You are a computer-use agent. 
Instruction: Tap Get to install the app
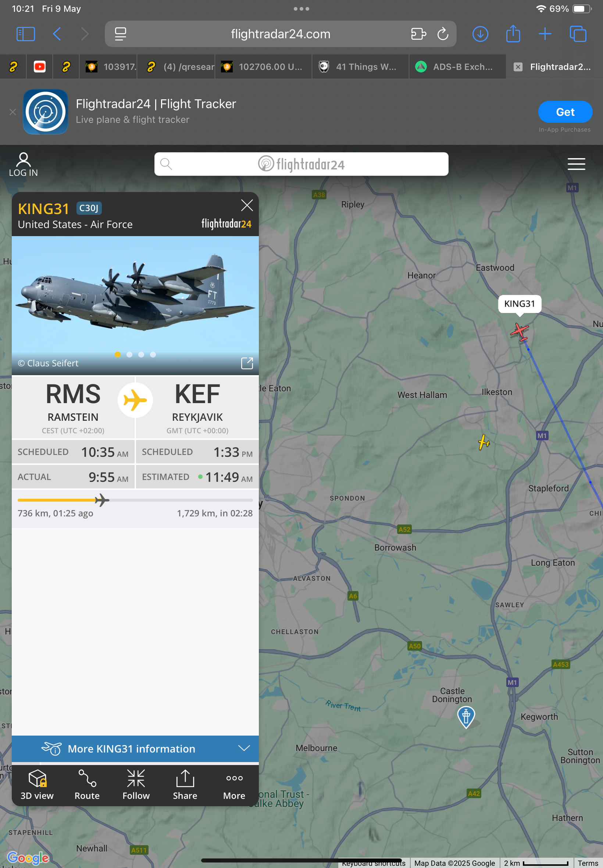(x=565, y=112)
